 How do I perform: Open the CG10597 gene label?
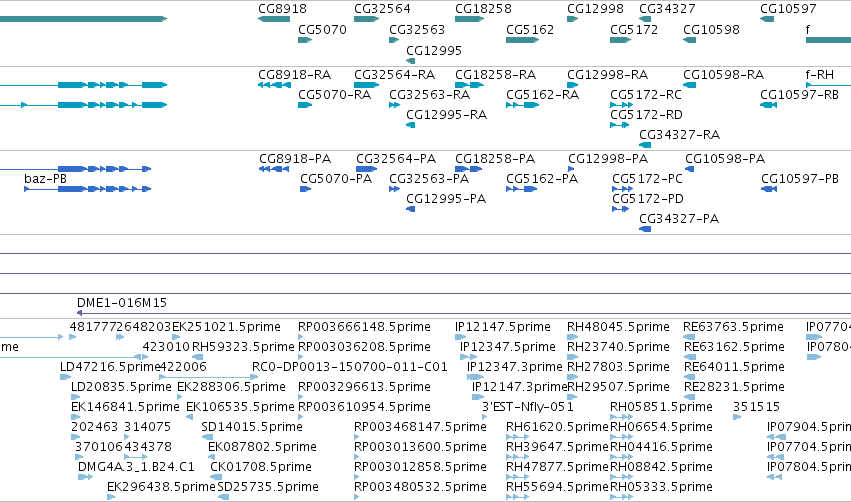(x=788, y=9)
